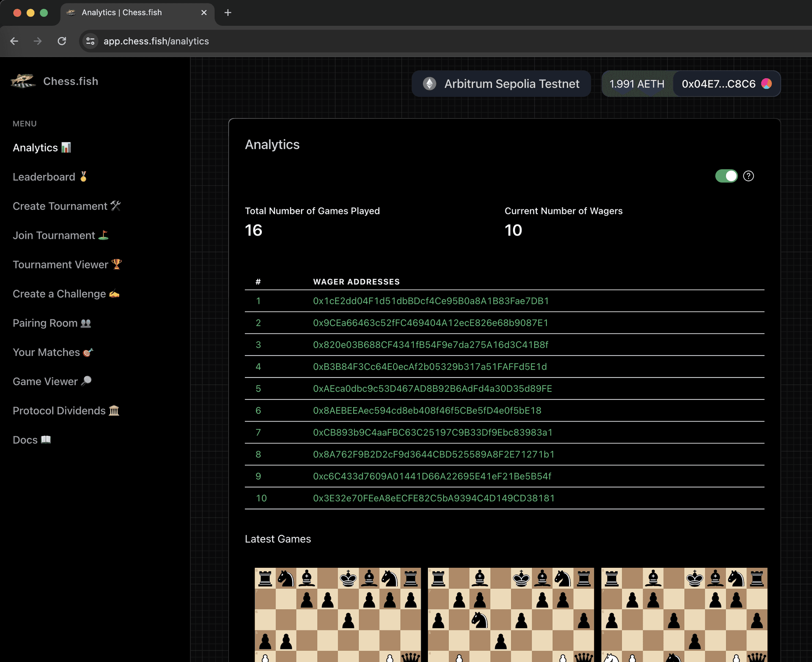Open Protocol Dividends page
This screenshot has width=812, height=662.
pos(66,410)
